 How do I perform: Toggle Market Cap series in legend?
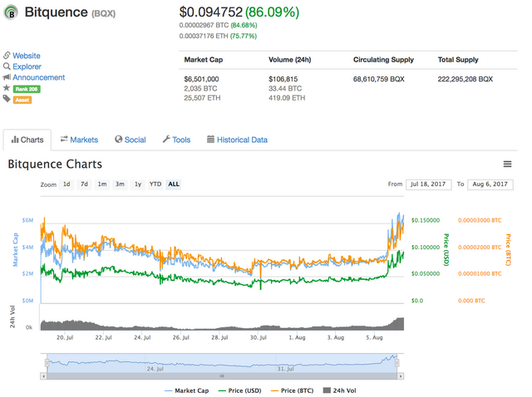pyautogui.click(x=186, y=390)
